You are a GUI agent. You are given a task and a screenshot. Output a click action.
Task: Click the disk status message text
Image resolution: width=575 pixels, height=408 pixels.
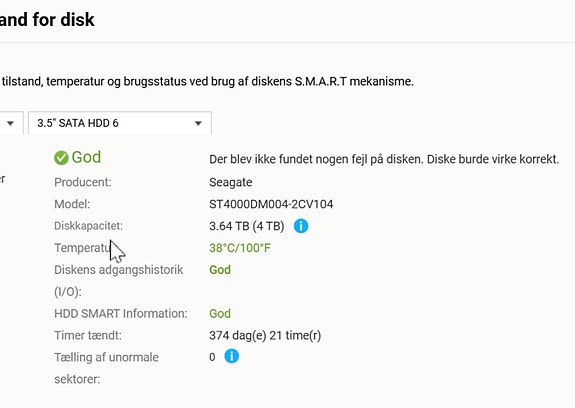(384, 159)
